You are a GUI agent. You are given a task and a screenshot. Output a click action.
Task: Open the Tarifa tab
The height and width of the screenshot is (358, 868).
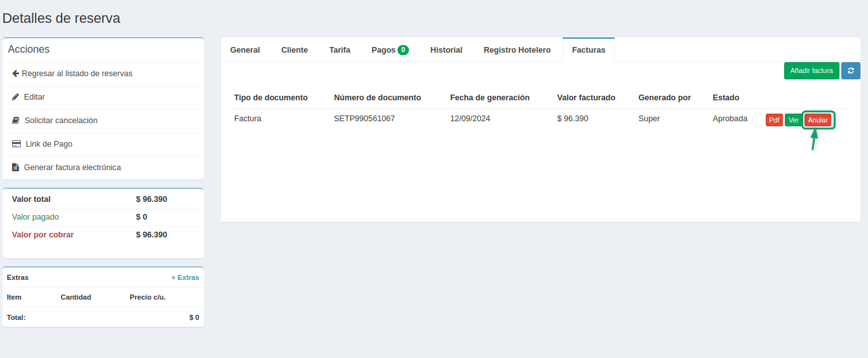point(340,50)
